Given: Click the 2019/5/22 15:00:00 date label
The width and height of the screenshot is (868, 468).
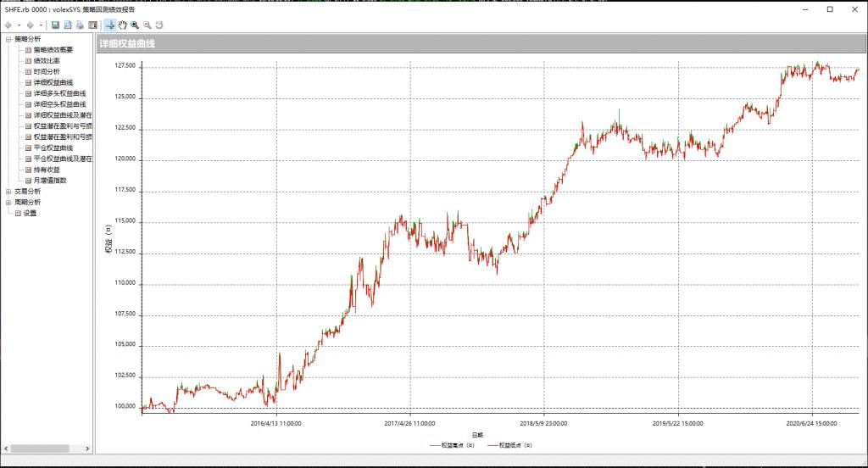Looking at the screenshot, I should pos(677,424).
